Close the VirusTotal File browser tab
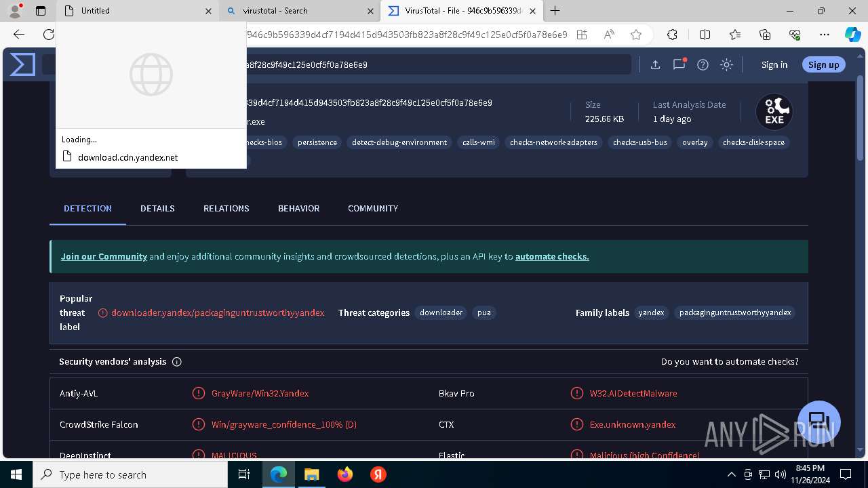Viewport: 868px width, 488px height. [533, 11]
